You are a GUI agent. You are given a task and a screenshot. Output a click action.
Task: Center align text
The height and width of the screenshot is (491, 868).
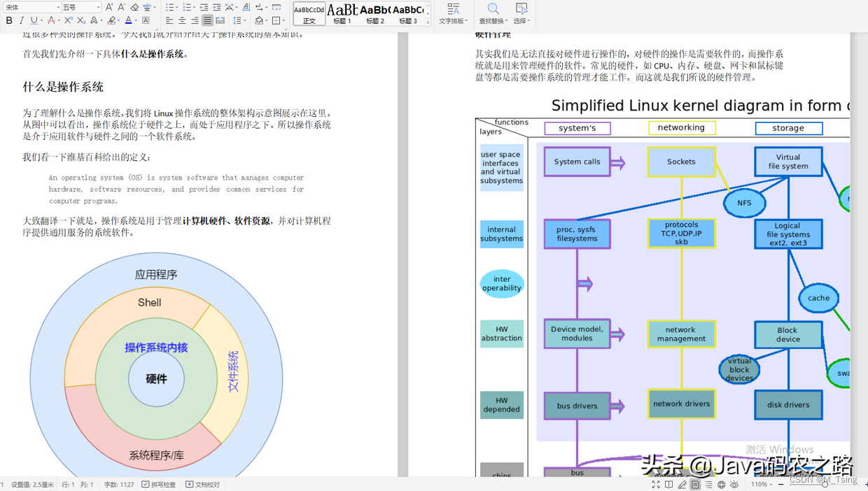point(182,20)
